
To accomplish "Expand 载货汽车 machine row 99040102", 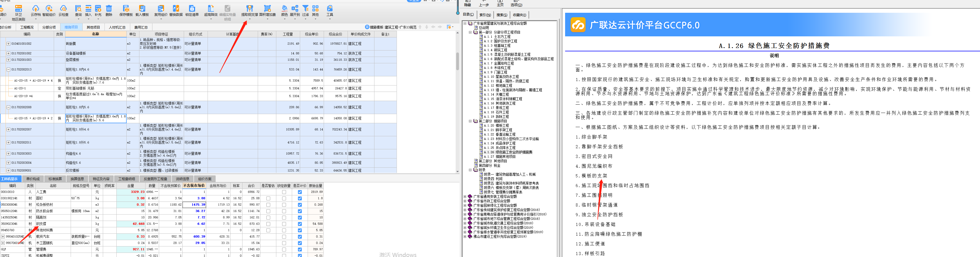I will click(3, 236).
